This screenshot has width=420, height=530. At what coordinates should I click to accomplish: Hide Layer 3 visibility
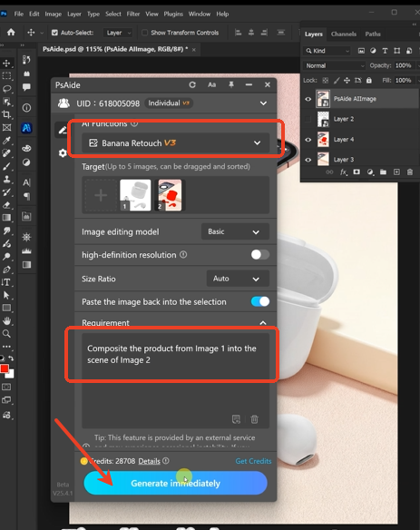[x=308, y=160]
